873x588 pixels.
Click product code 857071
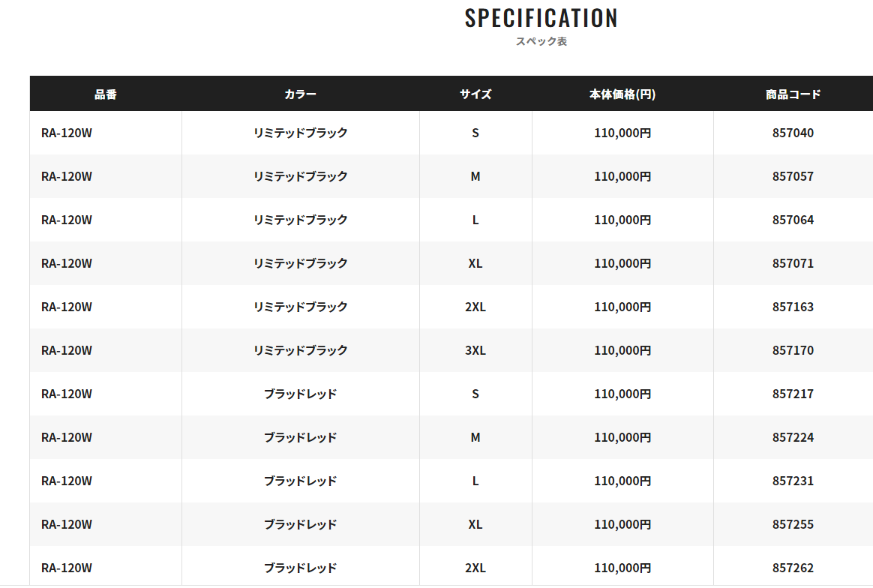(793, 263)
